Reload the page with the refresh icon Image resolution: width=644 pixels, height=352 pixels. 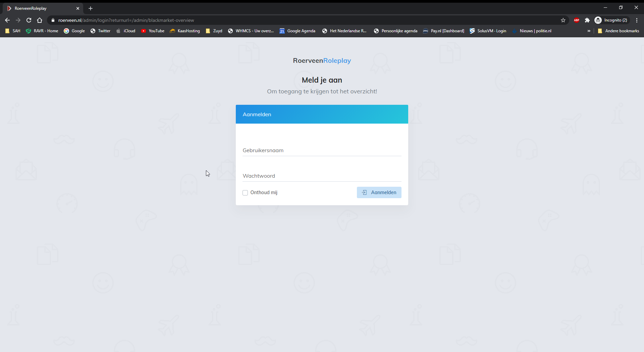click(29, 20)
